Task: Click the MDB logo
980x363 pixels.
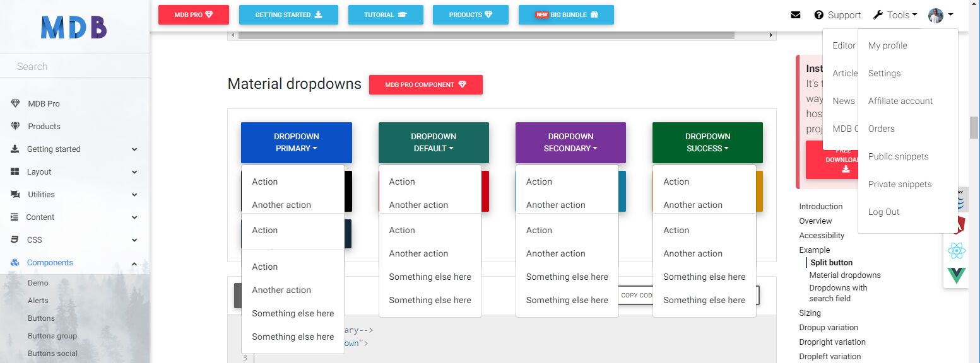Action: (74, 27)
